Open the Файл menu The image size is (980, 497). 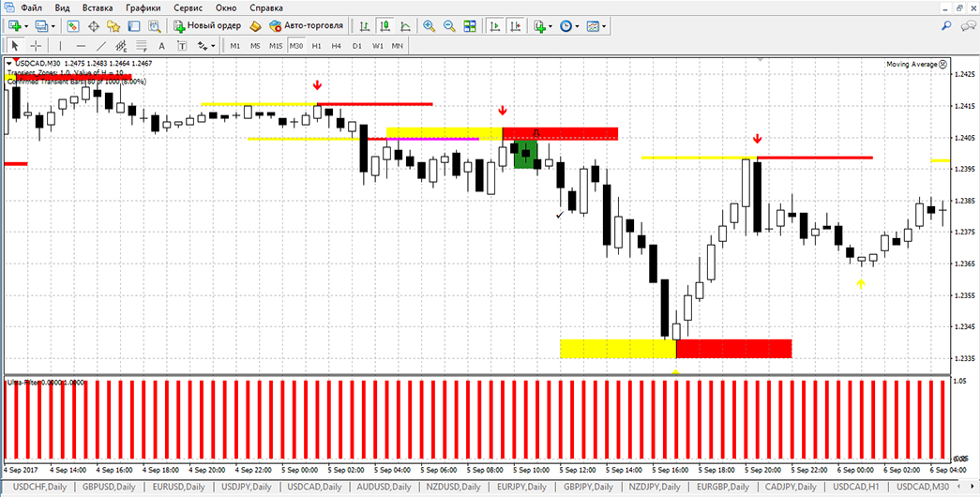tap(31, 8)
